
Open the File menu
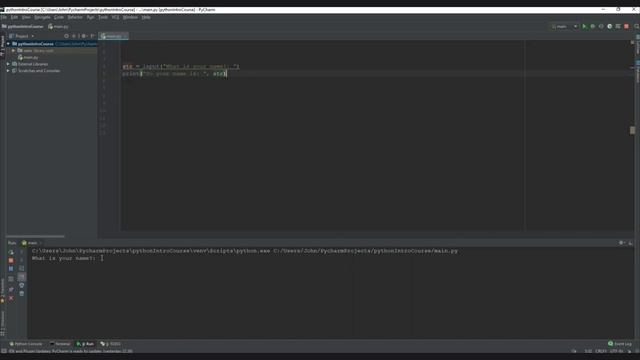(x=4, y=17)
